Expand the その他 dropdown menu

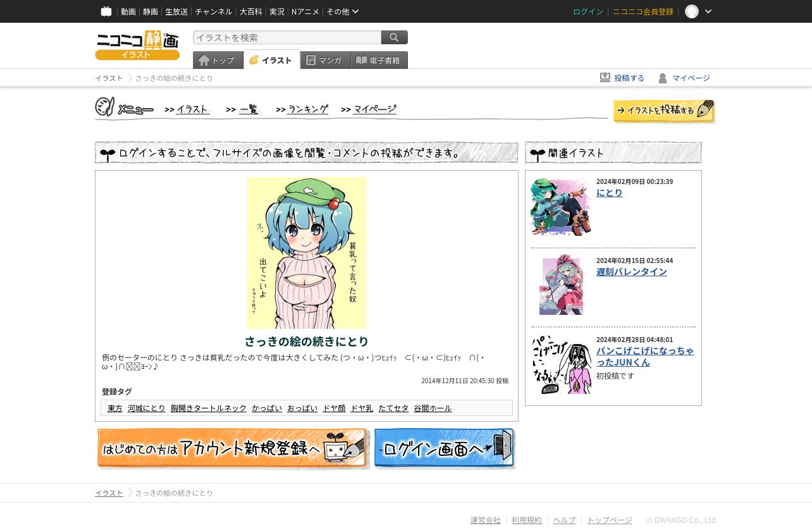(x=343, y=11)
